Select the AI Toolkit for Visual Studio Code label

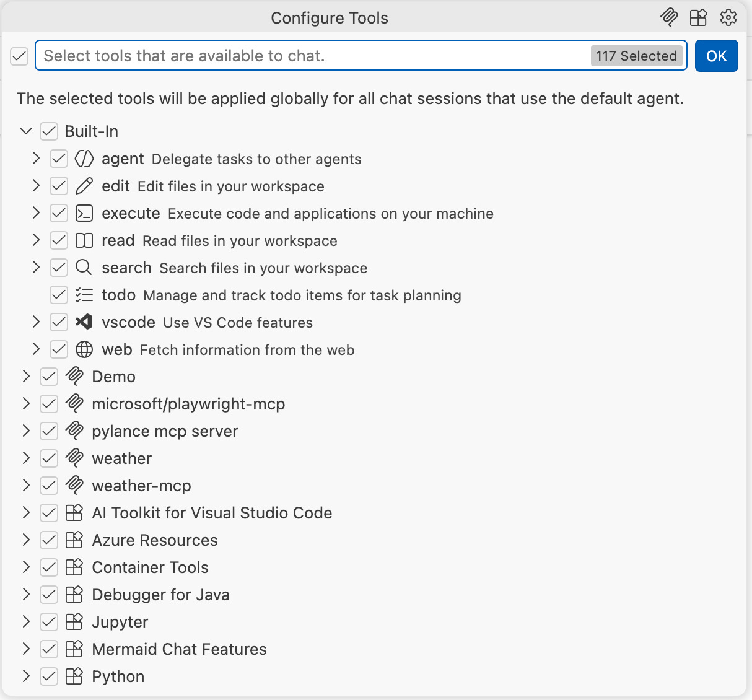(212, 513)
